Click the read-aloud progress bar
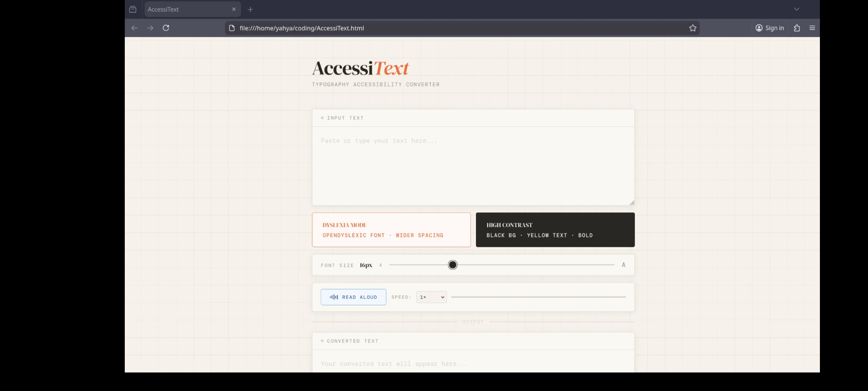Viewport: 868px width, 391px height. (538, 297)
